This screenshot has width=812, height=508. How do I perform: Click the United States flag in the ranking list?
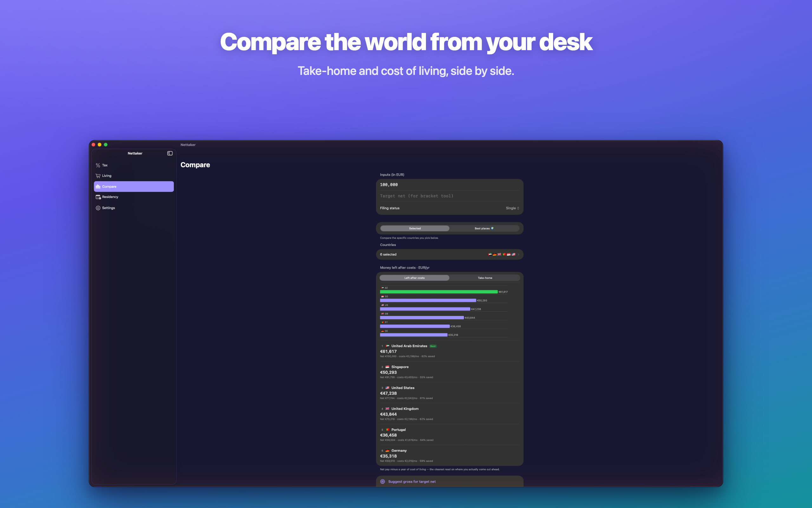[x=387, y=388]
